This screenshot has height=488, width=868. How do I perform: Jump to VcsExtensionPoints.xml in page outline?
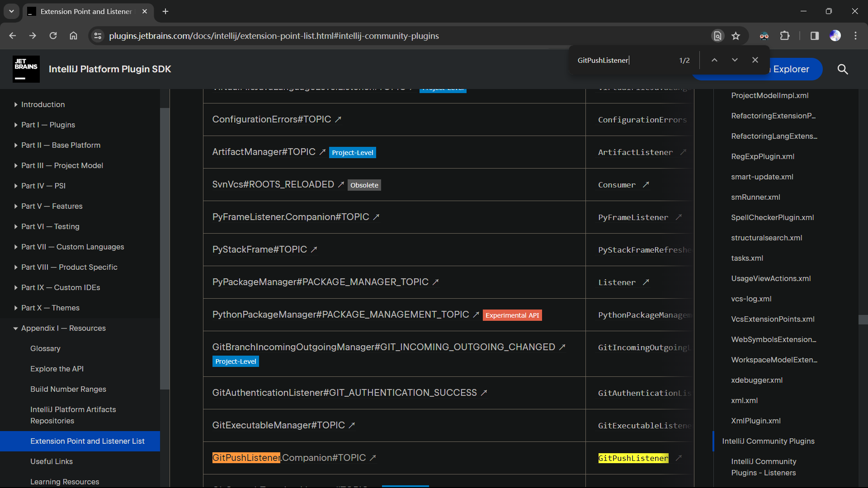[773, 319]
